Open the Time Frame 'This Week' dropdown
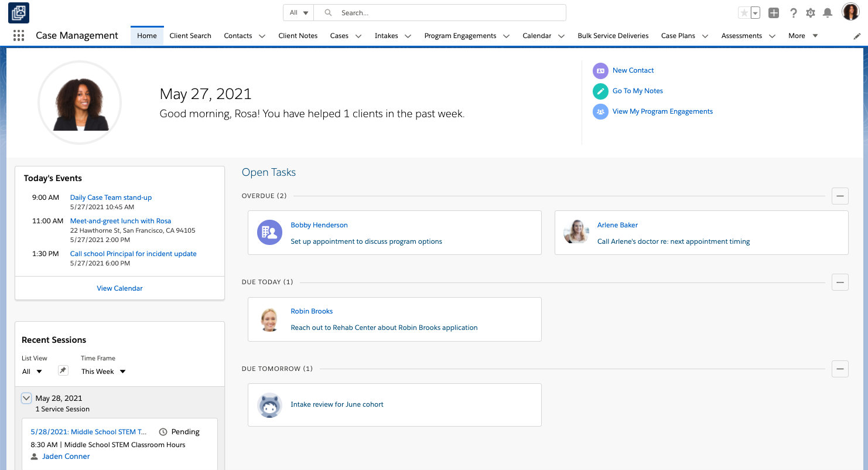868x470 pixels. coord(103,372)
